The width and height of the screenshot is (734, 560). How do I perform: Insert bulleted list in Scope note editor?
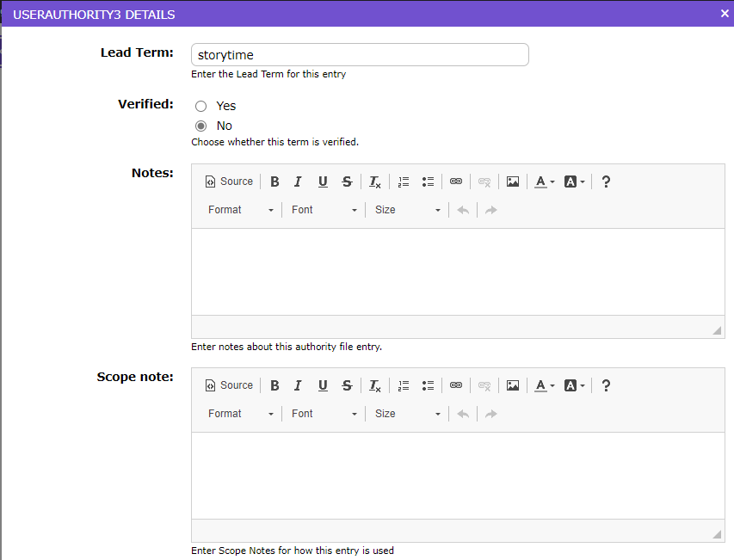(x=428, y=385)
